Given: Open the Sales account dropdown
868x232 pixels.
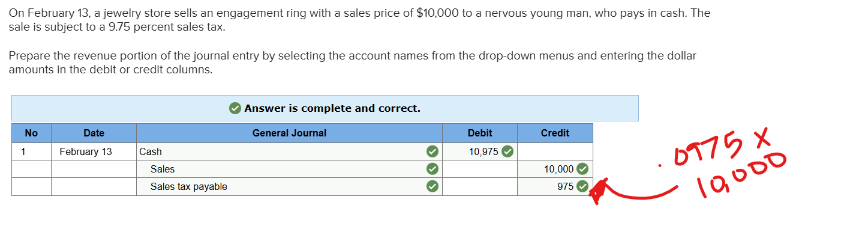Looking at the screenshot, I should coord(289,169).
